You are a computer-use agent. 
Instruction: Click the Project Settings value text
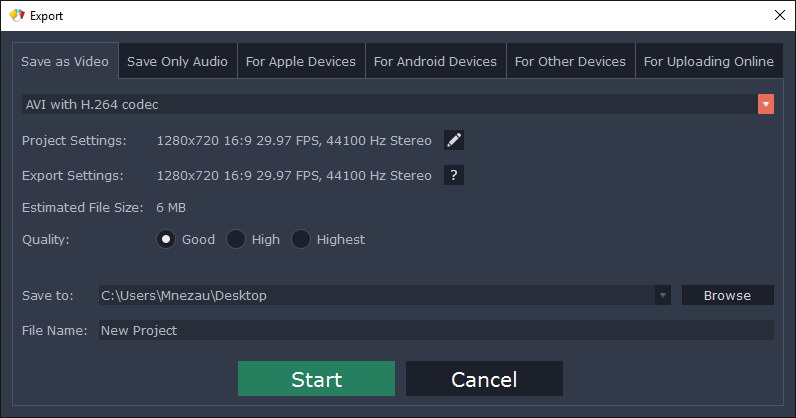[x=294, y=140]
